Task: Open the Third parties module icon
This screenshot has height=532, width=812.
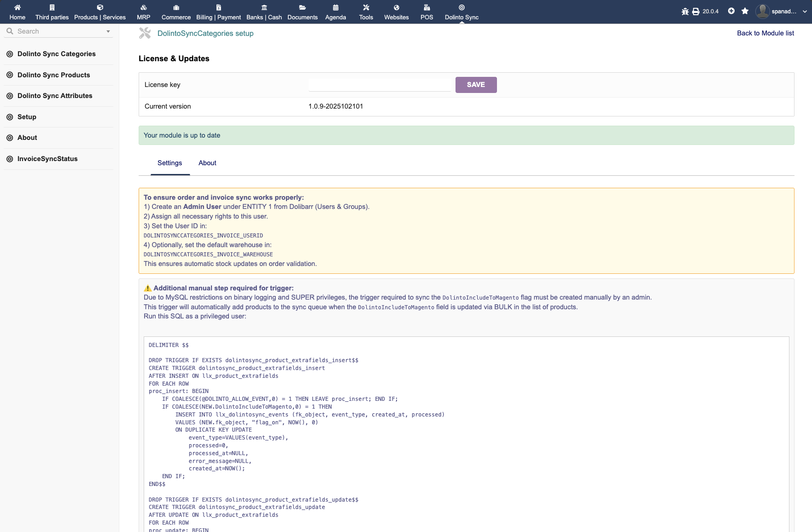Action: (52, 7)
